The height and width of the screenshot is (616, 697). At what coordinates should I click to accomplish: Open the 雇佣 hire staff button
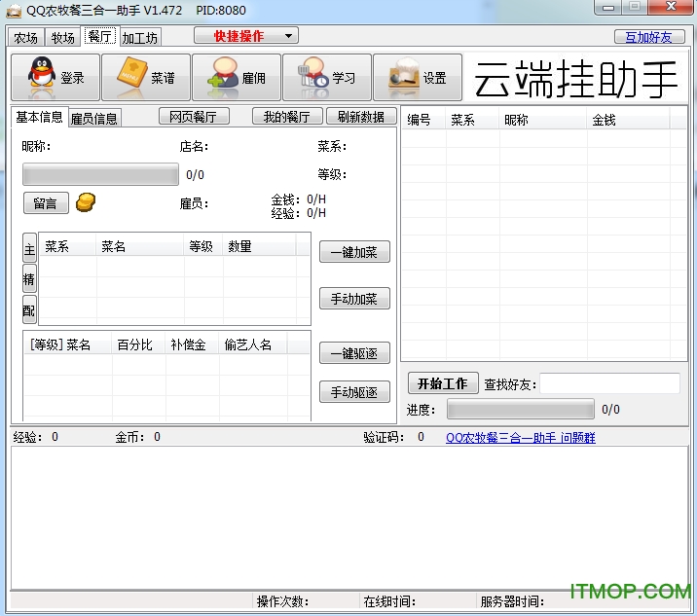pyautogui.click(x=237, y=77)
